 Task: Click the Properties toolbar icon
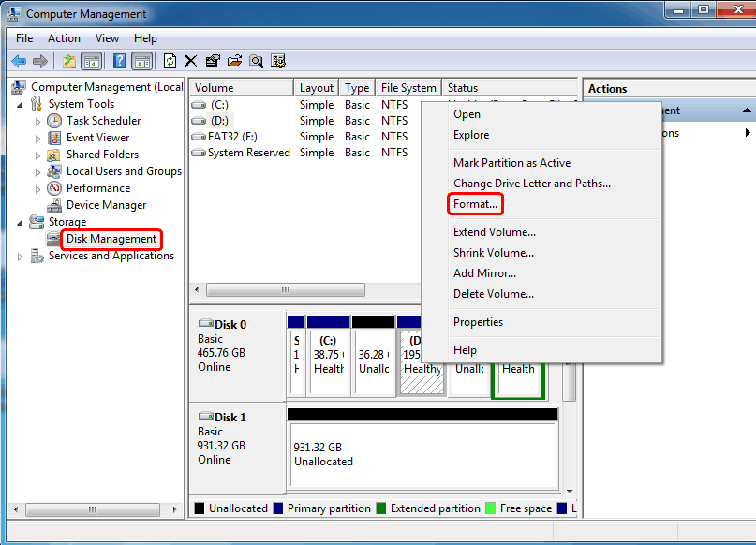coord(212,61)
